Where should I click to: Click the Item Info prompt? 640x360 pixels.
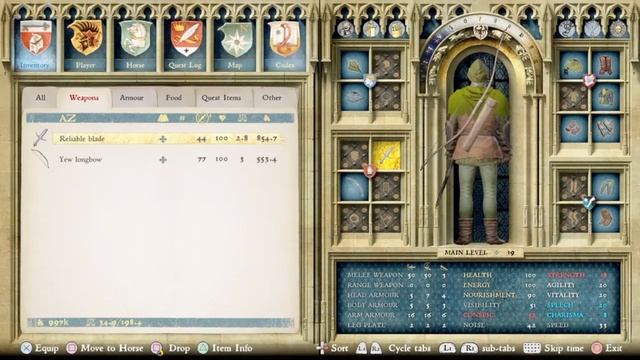point(225,348)
